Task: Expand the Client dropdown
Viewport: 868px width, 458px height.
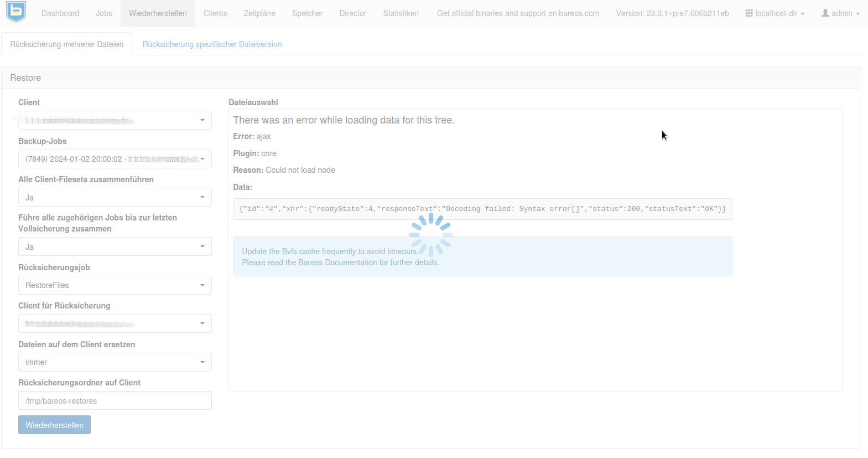Action: pyautogui.click(x=115, y=120)
